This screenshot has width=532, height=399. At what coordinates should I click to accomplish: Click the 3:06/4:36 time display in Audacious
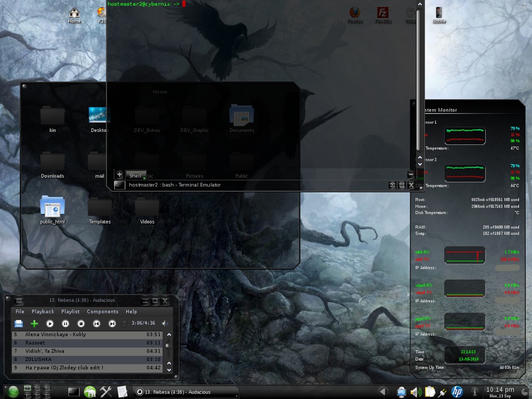coord(143,323)
